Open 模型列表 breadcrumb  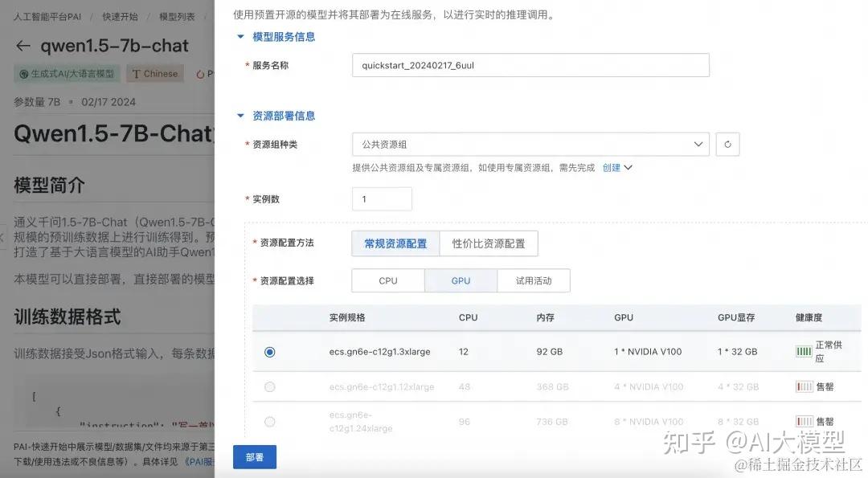(x=177, y=17)
